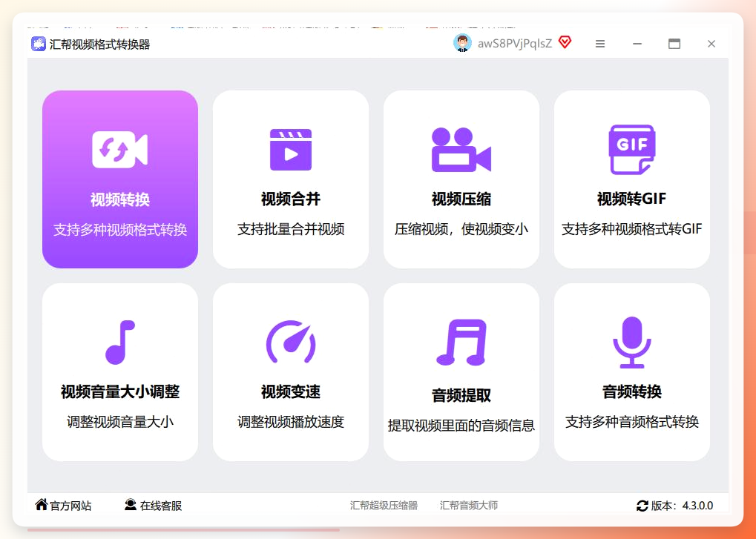Click the refresh update icon near 版本
The width and height of the screenshot is (756, 539).
(642, 506)
